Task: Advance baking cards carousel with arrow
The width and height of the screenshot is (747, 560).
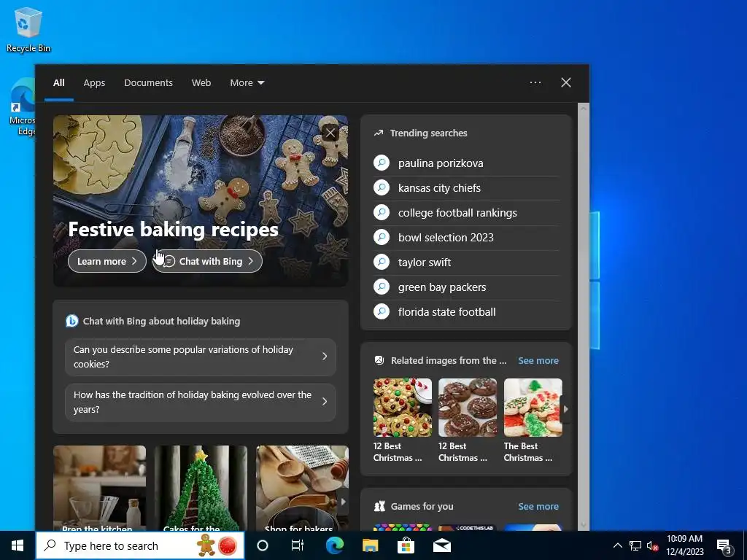Action: (x=343, y=502)
